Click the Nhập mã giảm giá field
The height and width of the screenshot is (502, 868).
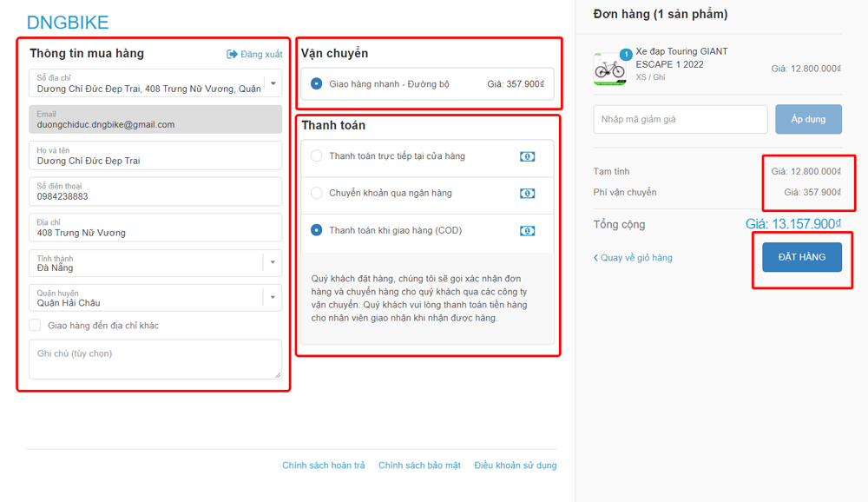click(680, 119)
